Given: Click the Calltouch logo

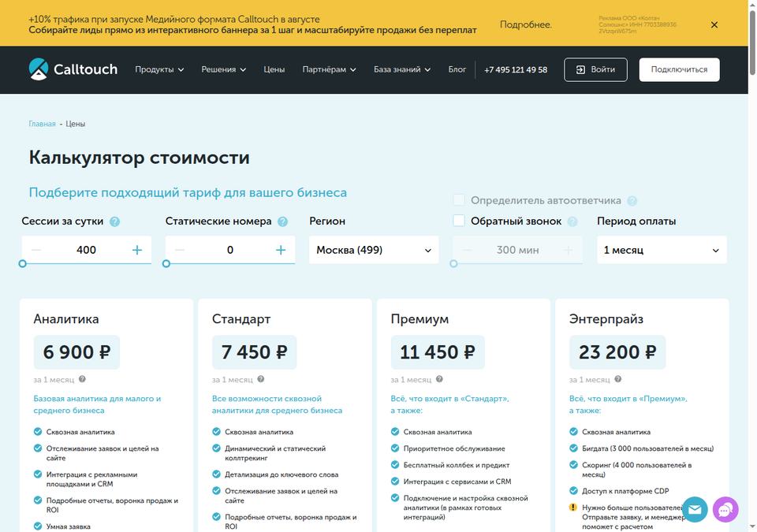Looking at the screenshot, I should coord(73,69).
